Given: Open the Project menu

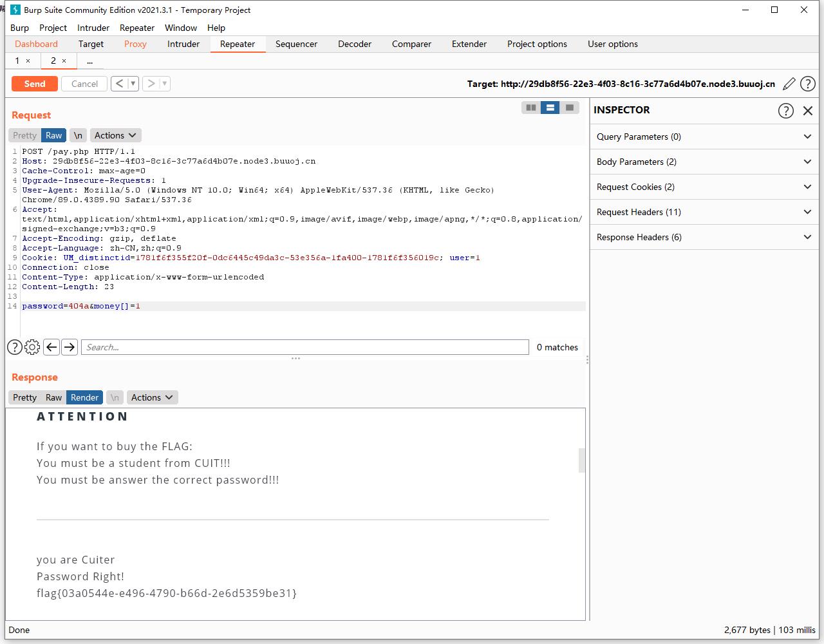Looking at the screenshot, I should coord(53,28).
